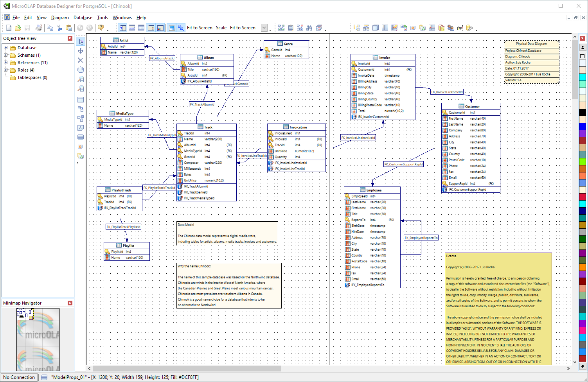Expand the Roles (4) node

pyautogui.click(x=6, y=70)
